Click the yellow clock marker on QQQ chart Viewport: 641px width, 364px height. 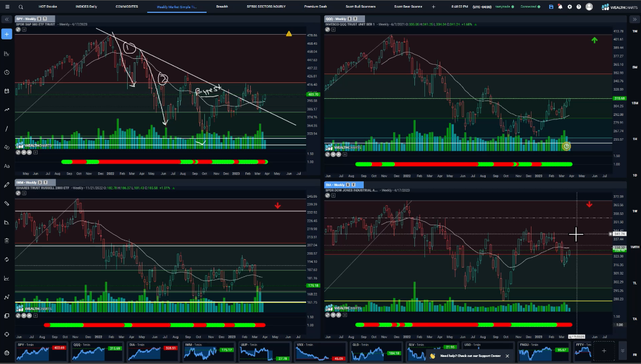tap(566, 146)
